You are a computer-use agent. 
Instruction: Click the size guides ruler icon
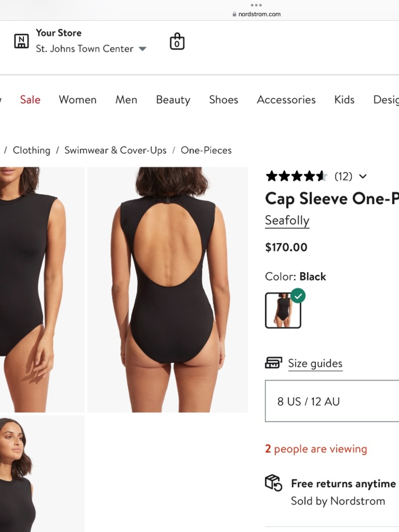(x=273, y=363)
